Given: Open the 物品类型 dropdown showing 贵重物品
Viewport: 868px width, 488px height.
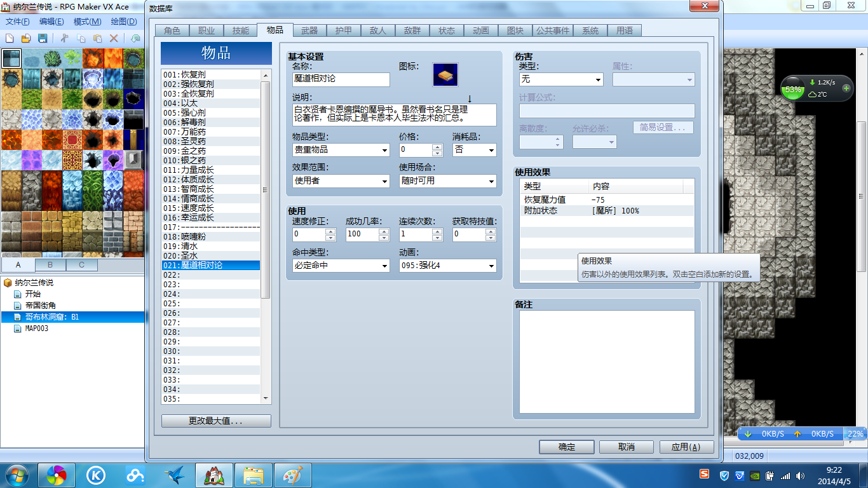Looking at the screenshot, I should 341,150.
